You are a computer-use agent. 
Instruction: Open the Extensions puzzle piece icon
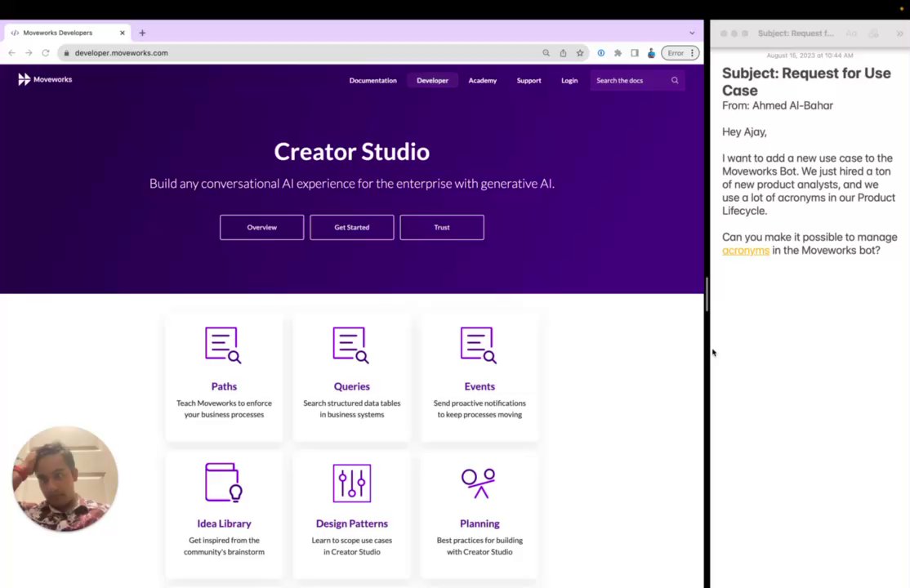click(618, 53)
